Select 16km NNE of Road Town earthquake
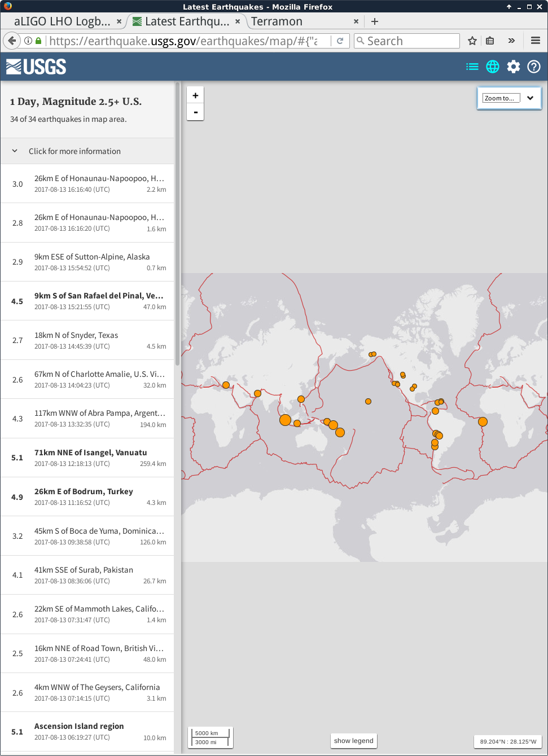The width and height of the screenshot is (548, 756). click(87, 653)
